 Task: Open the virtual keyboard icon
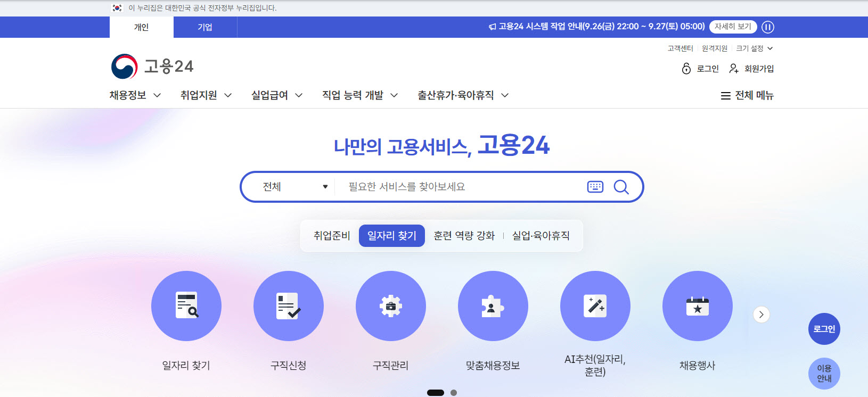click(x=595, y=187)
